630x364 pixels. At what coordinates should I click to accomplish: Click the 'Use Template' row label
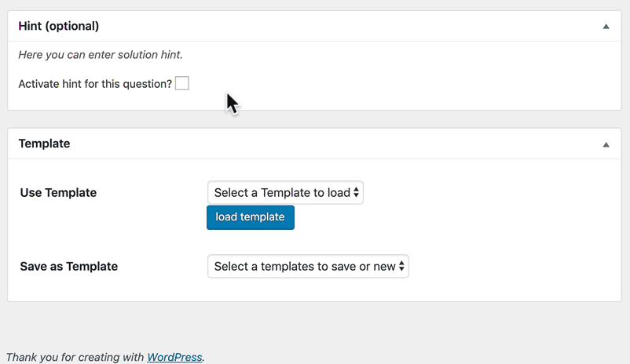point(58,192)
